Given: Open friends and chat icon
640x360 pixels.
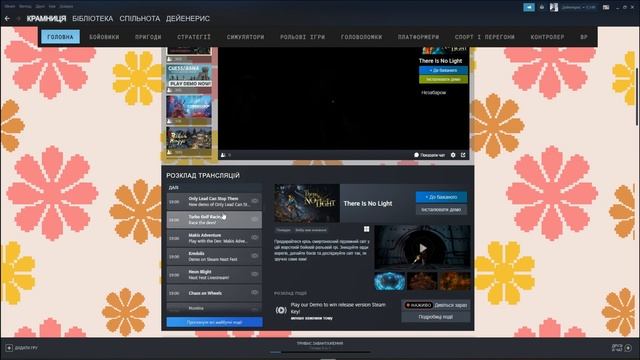Looking at the screenshot, I should tap(628, 348).
